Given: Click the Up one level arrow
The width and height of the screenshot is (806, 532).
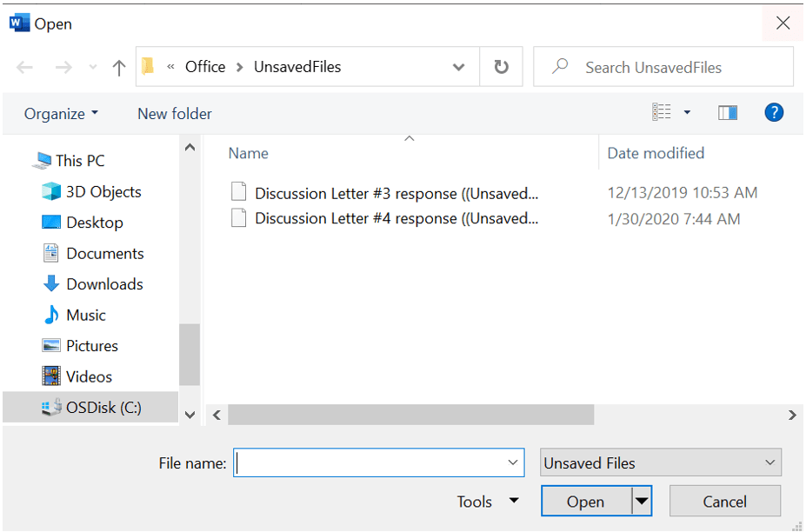Looking at the screenshot, I should pos(119,68).
